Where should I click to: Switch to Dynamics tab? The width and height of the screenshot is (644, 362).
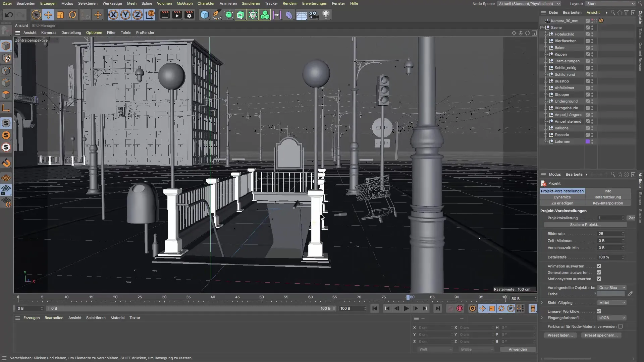pos(562,197)
